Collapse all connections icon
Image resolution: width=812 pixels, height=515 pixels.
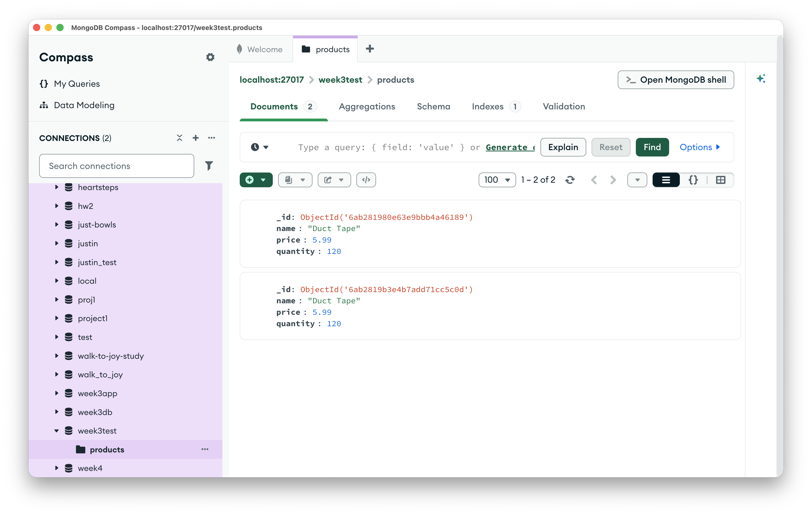[179, 138]
